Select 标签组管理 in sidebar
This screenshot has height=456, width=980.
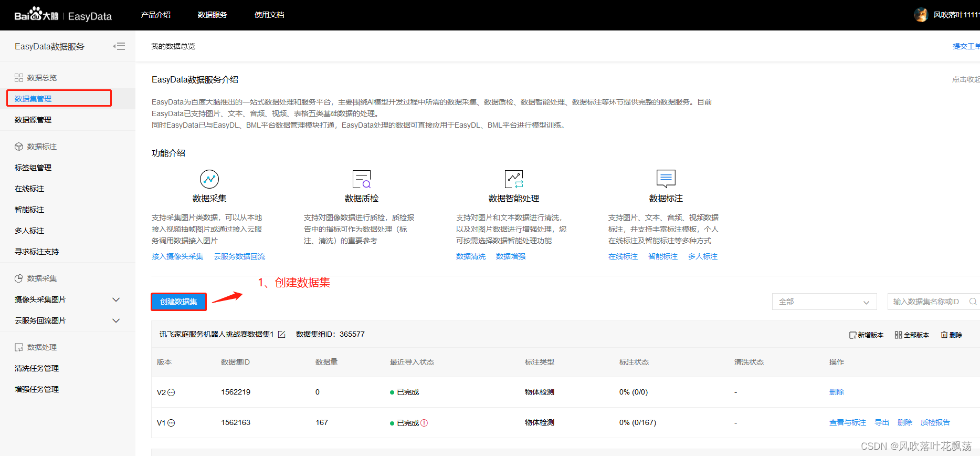coord(33,168)
